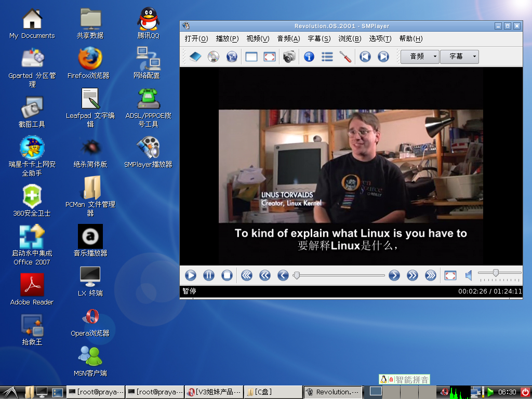Select the LX 终端 desktop icon

[90, 282]
